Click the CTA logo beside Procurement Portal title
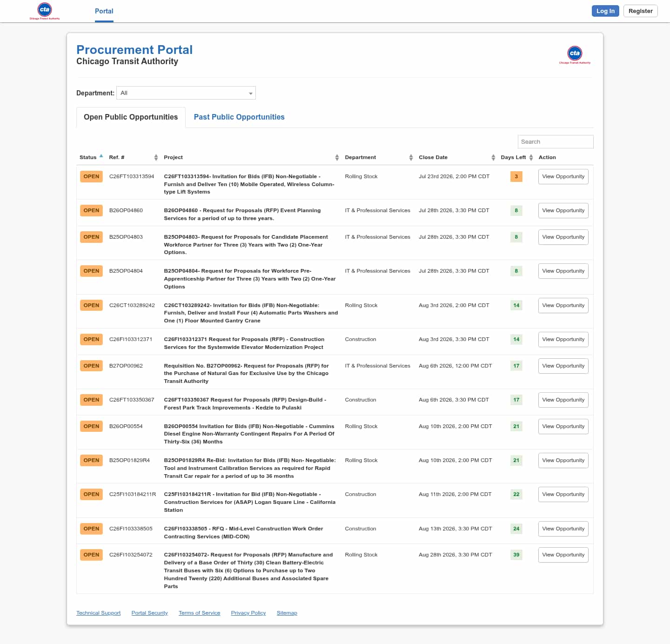Image resolution: width=670 pixels, height=644 pixels. point(575,55)
